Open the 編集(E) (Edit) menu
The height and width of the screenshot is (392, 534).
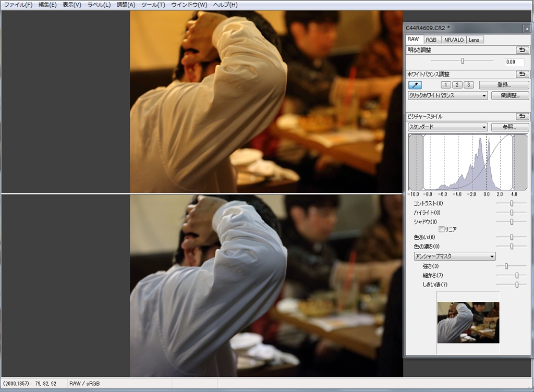pyautogui.click(x=47, y=5)
